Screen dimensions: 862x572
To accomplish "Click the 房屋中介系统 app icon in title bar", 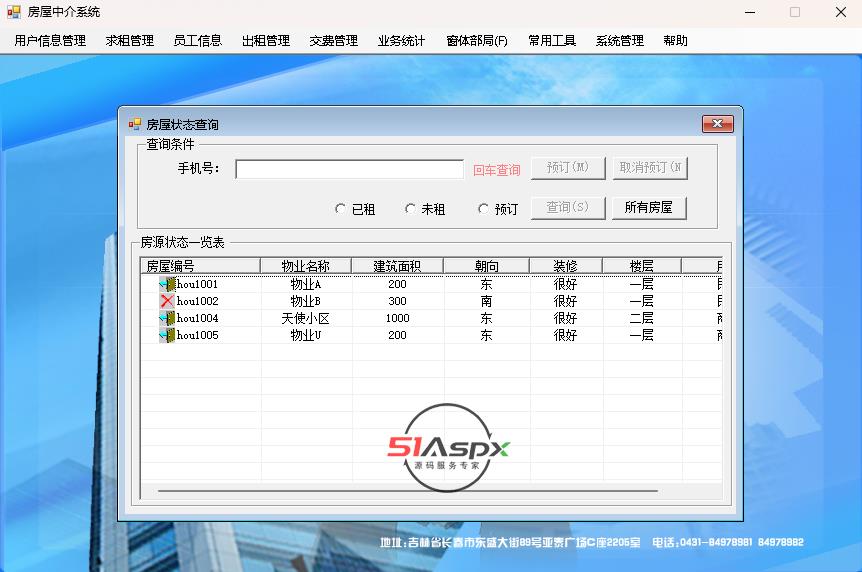I will (14, 12).
